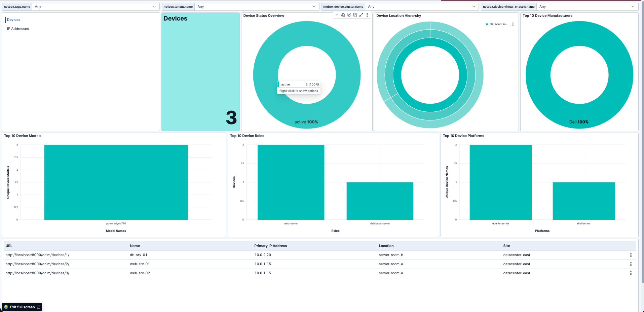Click the Exit full screen button
Screen dimensions: 644x312
[22, 307]
